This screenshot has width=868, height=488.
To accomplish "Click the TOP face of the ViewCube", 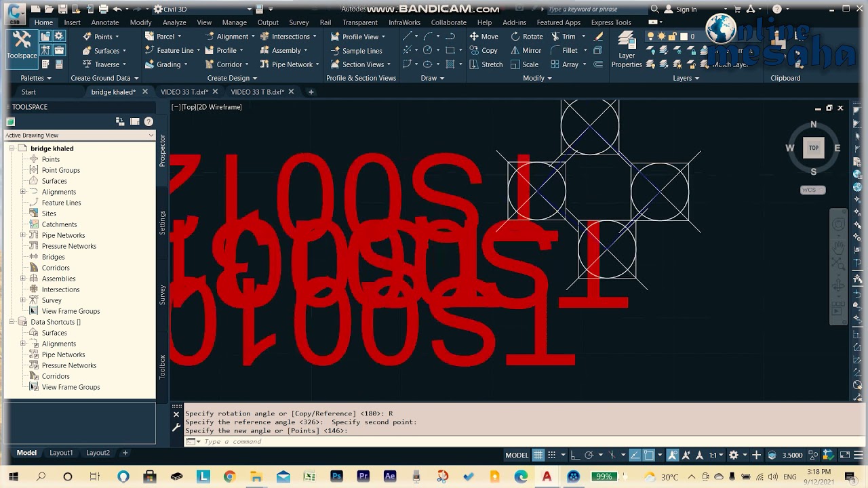I will (813, 148).
